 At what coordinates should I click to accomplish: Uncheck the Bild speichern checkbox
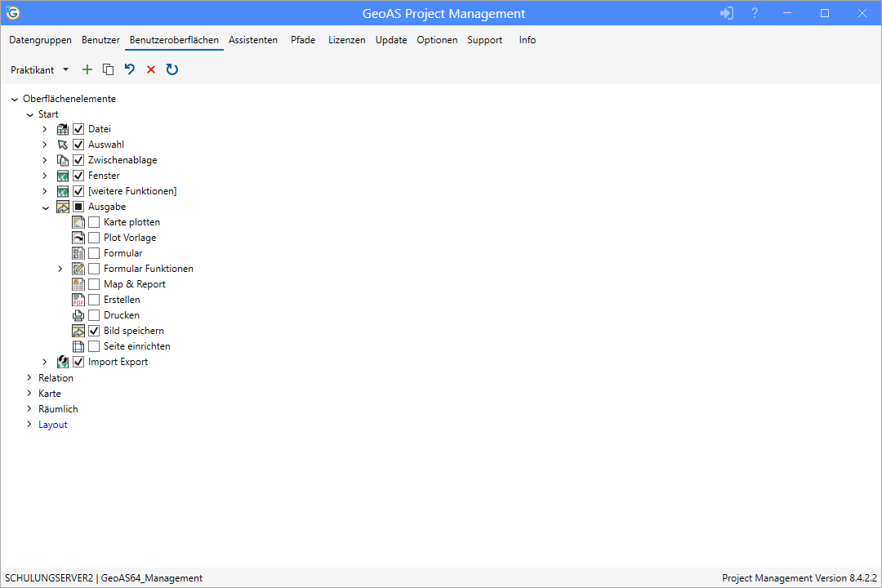(x=94, y=331)
